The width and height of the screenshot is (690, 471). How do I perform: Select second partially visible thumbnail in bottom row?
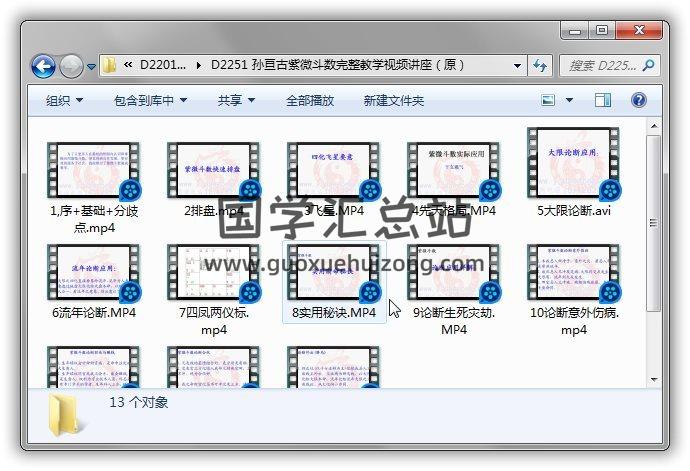pyautogui.click(x=213, y=367)
